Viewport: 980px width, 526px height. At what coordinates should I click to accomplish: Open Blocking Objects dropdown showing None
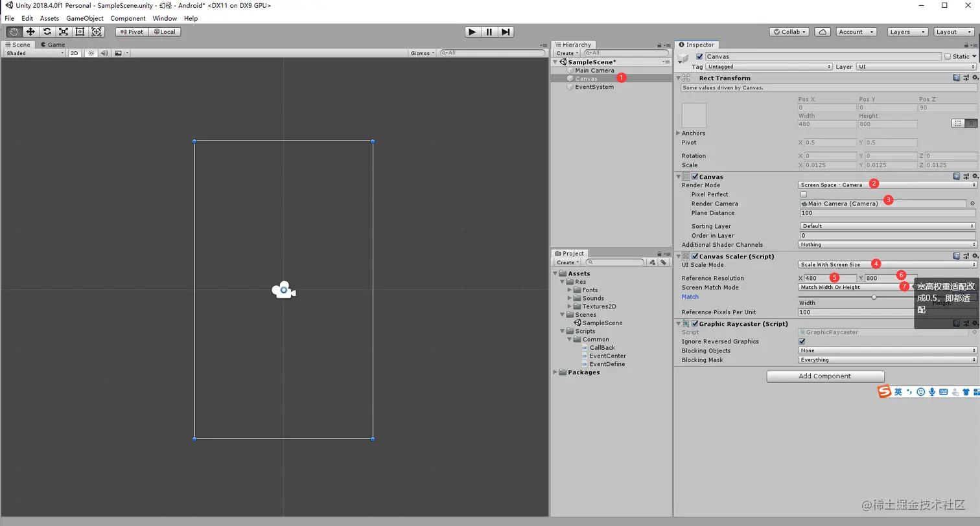click(x=887, y=350)
